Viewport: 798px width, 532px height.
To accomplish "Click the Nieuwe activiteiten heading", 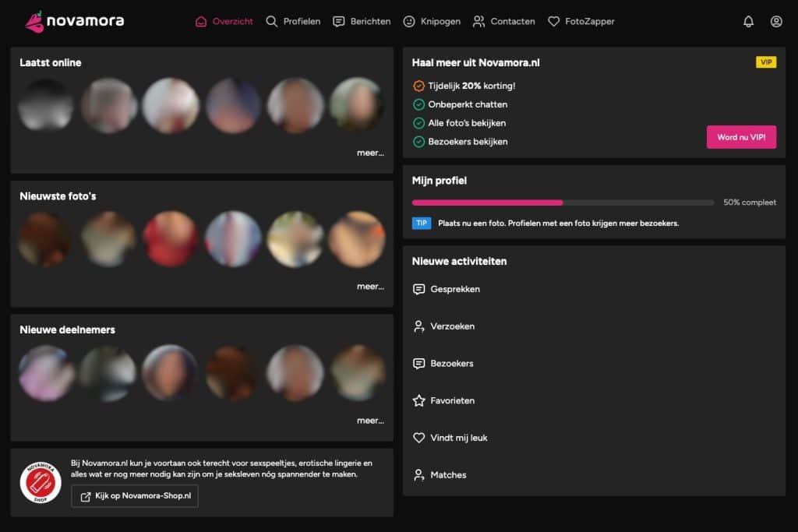I will click(x=459, y=262).
